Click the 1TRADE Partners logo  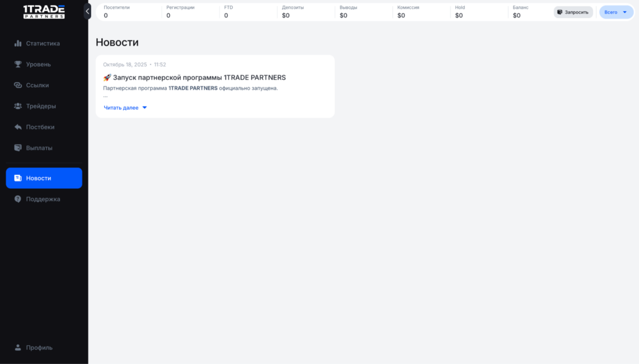44,12
